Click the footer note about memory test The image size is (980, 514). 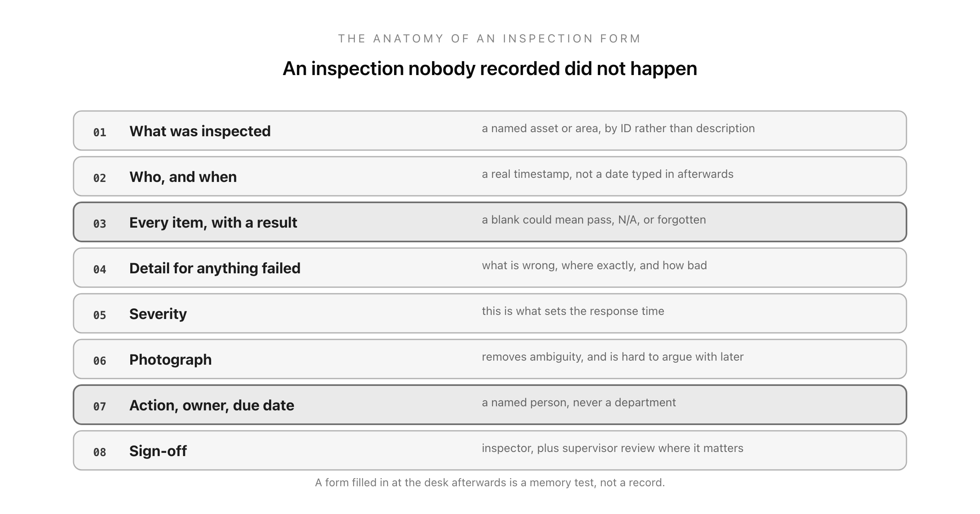coord(490,483)
